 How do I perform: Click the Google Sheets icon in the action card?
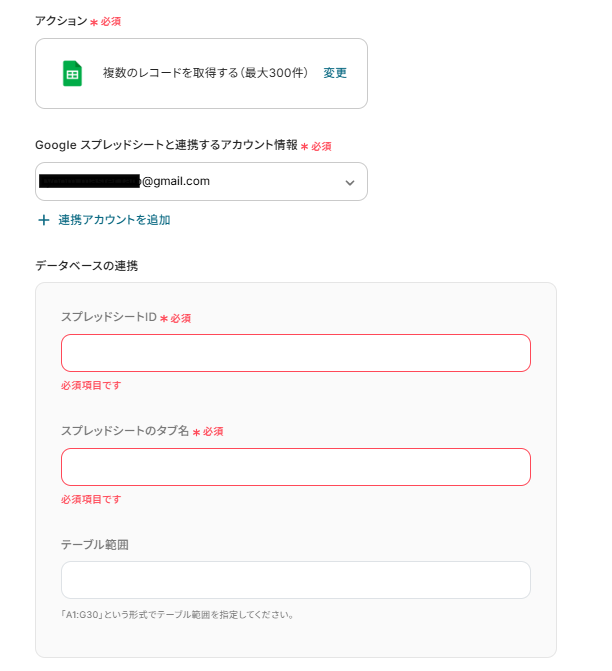72,73
